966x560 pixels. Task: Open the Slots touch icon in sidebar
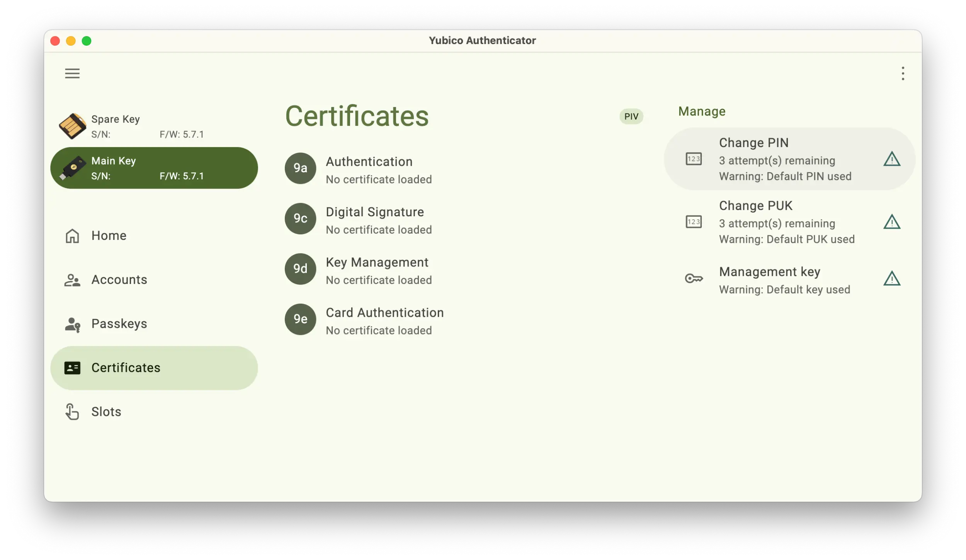pyautogui.click(x=72, y=411)
